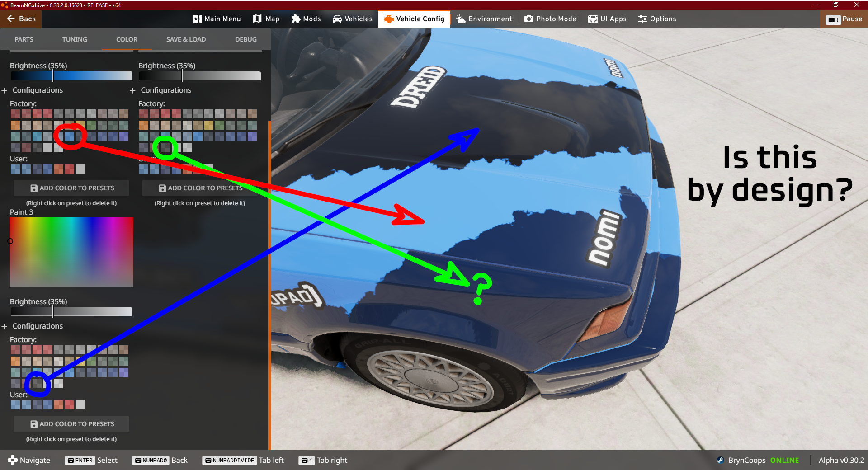Screen dimensions: 868x470
Task: Open Options using the sliders icon
Action: coord(642,19)
